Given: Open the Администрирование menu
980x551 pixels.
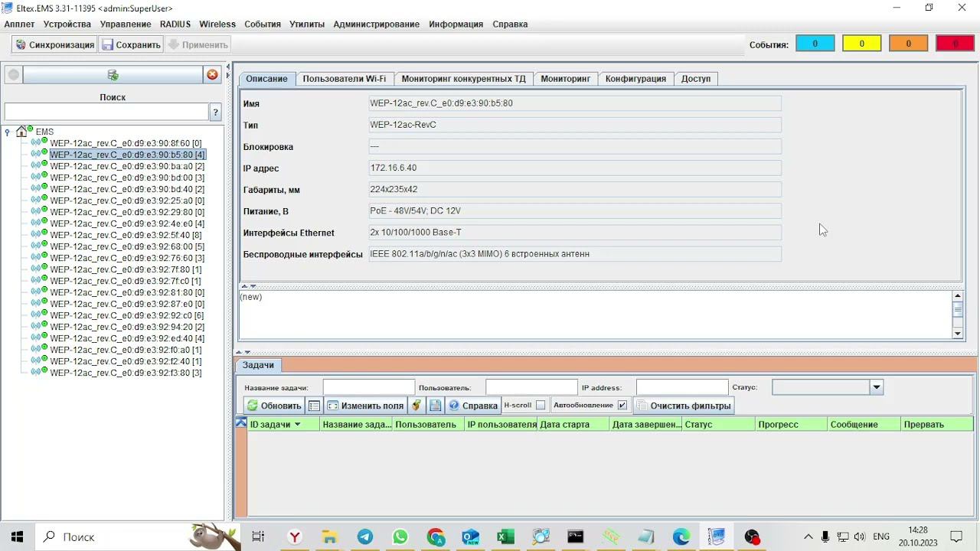Looking at the screenshot, I should pyautogui.click(x=377, y=24).
